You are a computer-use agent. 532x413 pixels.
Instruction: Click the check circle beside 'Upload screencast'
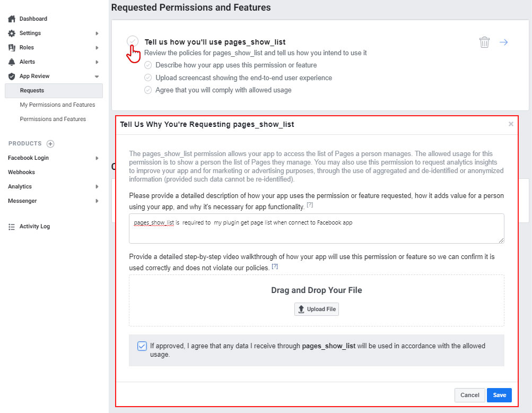148,78
